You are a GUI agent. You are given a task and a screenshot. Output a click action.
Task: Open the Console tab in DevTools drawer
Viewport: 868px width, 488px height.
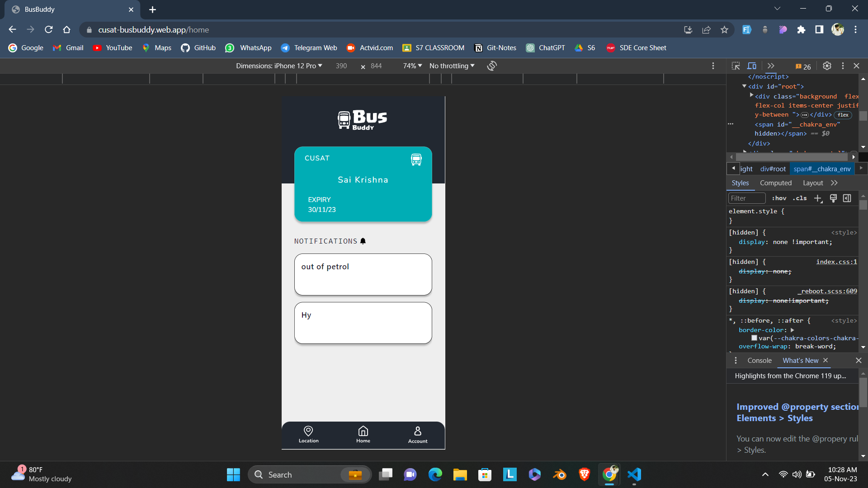[x=759, y=361]
